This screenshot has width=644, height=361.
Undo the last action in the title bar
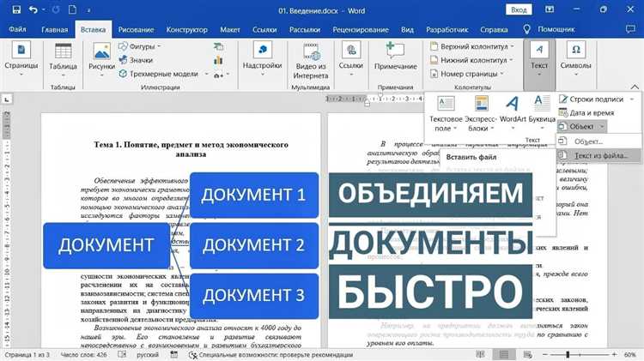(x=33, y=9)
